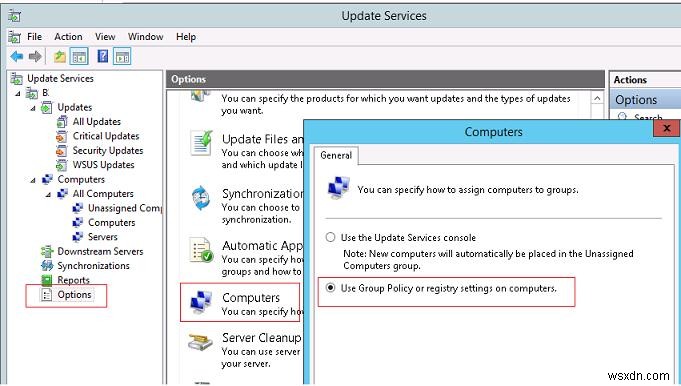Click the options list scroll up arrow
This screenshot has width=681, height=386.
(597, 99)
